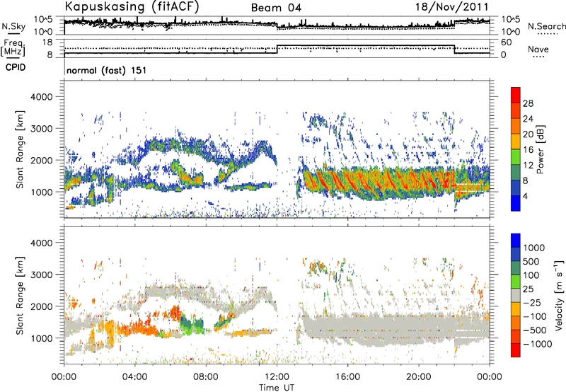Click the "Slant Range [km]" label of velocity panel

tap(20, 295)
